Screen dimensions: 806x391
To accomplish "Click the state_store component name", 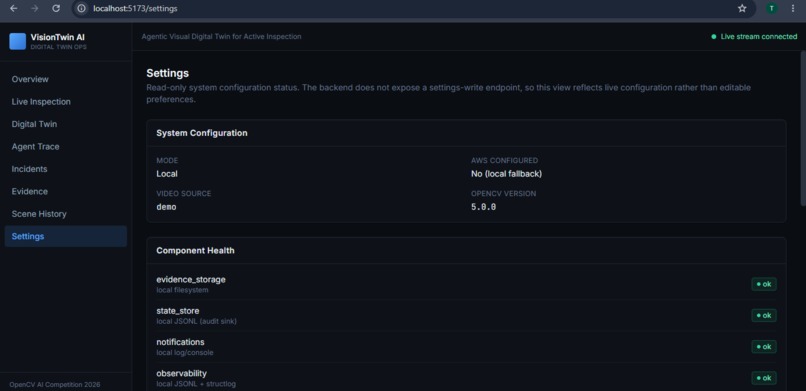I will [x=177, y=311].
